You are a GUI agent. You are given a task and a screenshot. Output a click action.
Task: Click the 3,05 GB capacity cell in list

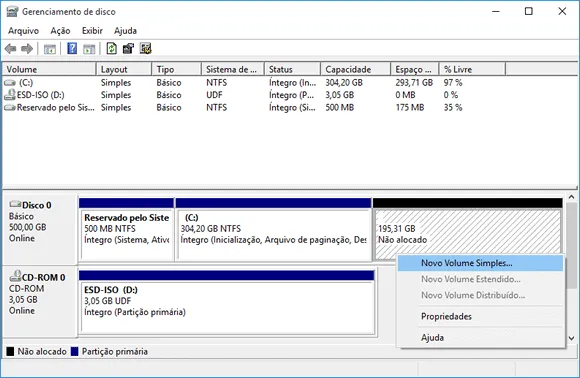pos(340,95)
